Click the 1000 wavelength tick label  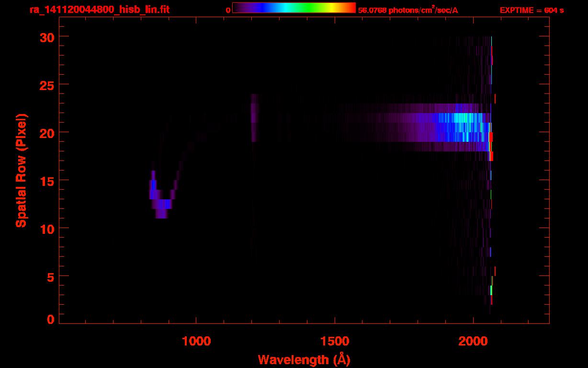point(196,341)
